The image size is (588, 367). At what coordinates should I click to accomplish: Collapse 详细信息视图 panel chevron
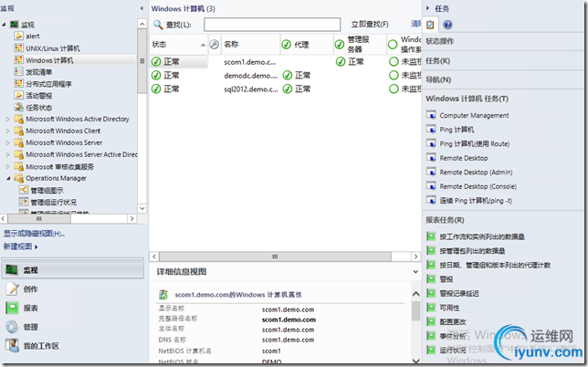tap(415, 272)
